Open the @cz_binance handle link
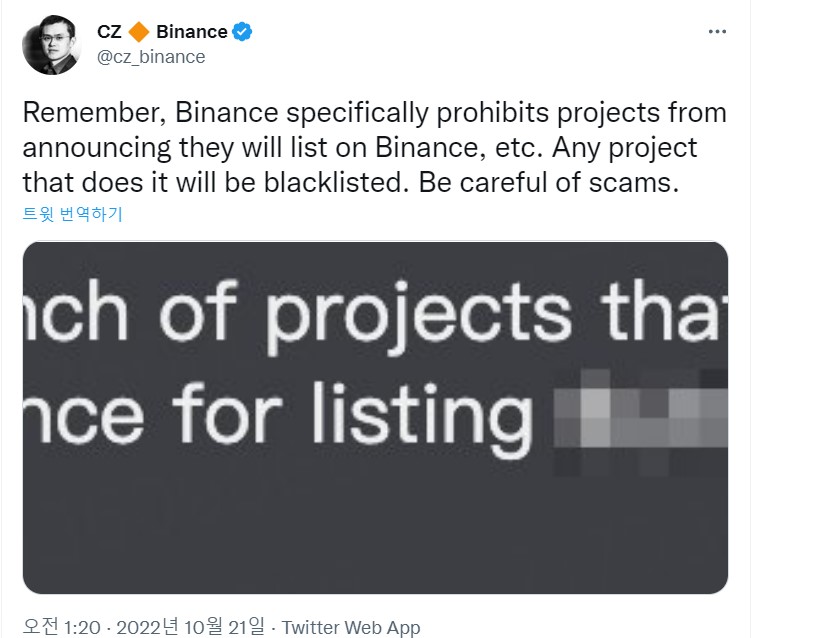The image size is (818, 638). tap(151, 57)
